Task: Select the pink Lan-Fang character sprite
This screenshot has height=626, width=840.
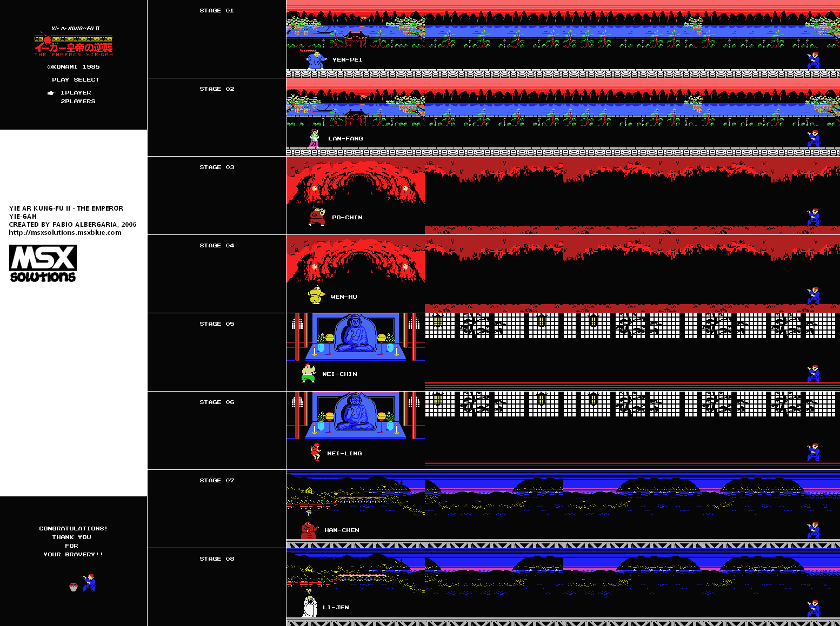Action: [x=314, y=139]
